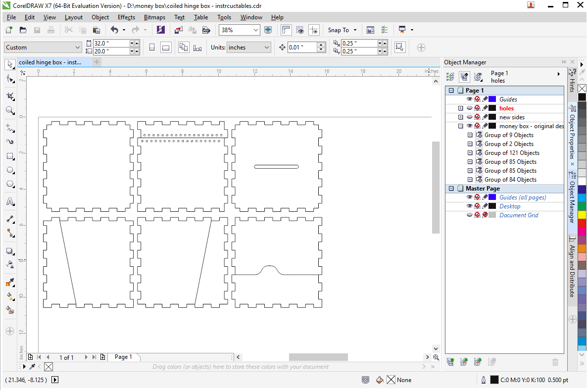Viewport: 588px width, 390px height.
Task: Click the horizontal scrollbar thumb
Action: tap(318, 357)
